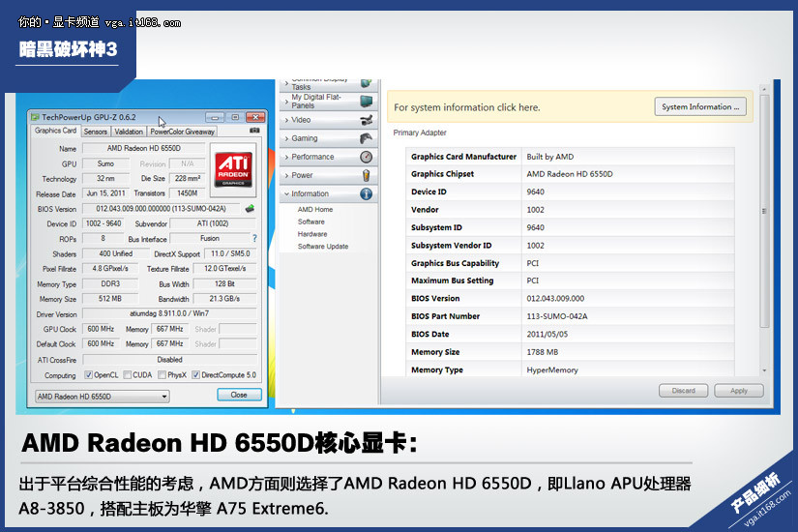798x532 pixels.
Task: Click the Memory Type DDR3 field
Action: (110, 284)
